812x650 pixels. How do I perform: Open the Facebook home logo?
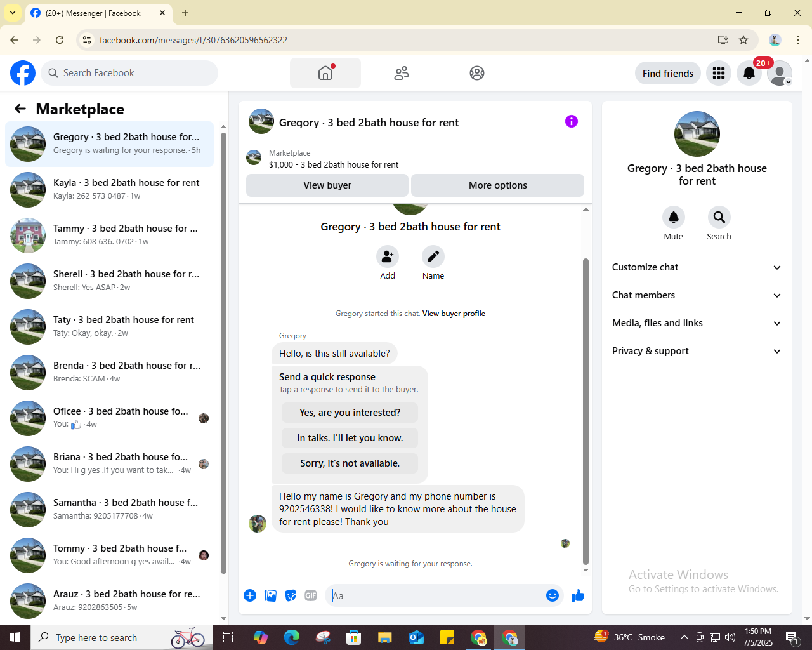(23, 73)
